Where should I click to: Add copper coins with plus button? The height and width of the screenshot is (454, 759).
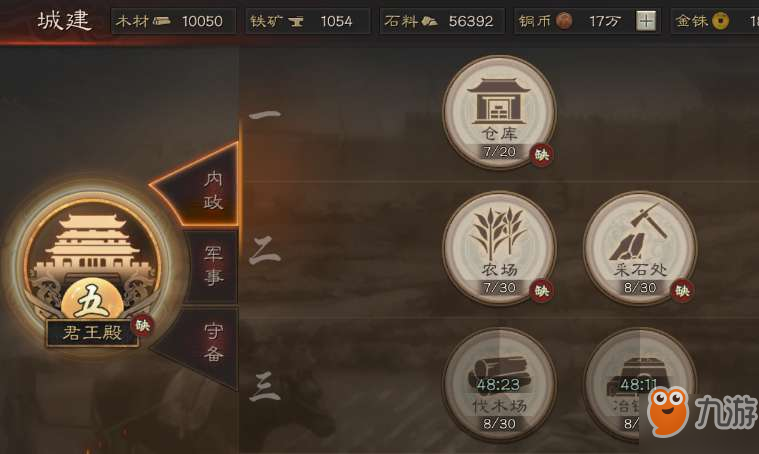[x=646, y=21]
